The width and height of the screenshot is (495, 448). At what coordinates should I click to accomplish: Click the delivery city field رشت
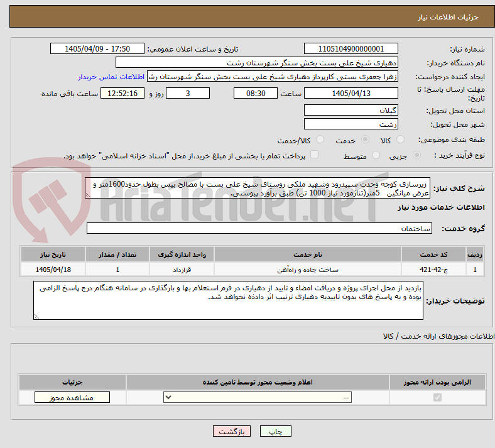pyautogui.click(x=351, y=124)
